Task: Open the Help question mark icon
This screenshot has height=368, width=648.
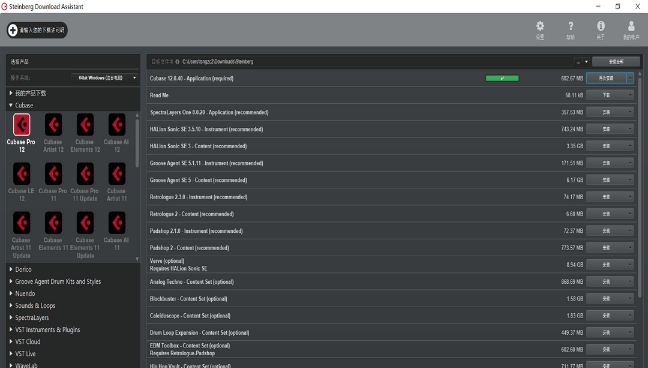Action: pos(570,30)
